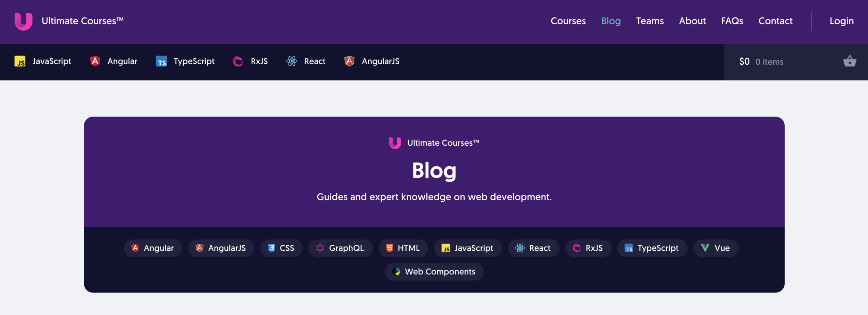Click the Vue V icon in blog tags
868x315 pixels.
705,248
